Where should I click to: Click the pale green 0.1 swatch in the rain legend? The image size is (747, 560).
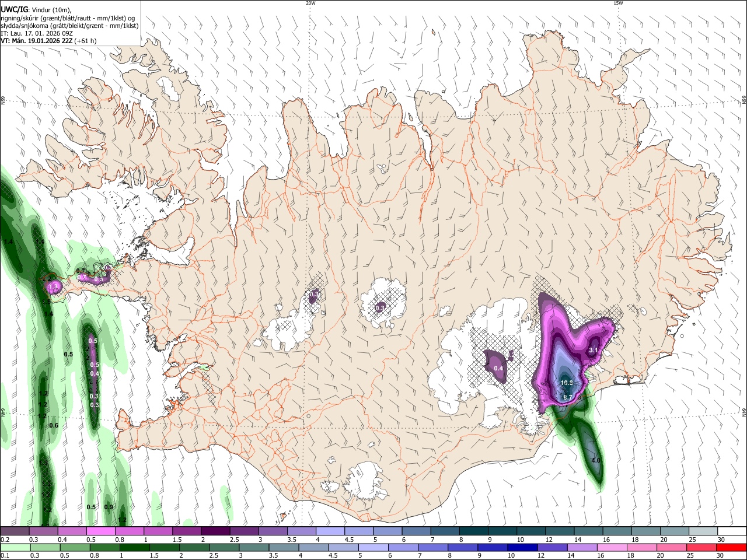click(15, 548)
